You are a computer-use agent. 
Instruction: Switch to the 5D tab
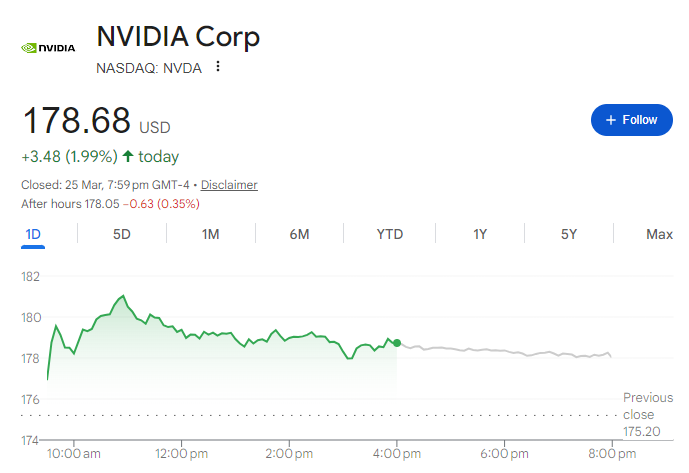point(122,234)
